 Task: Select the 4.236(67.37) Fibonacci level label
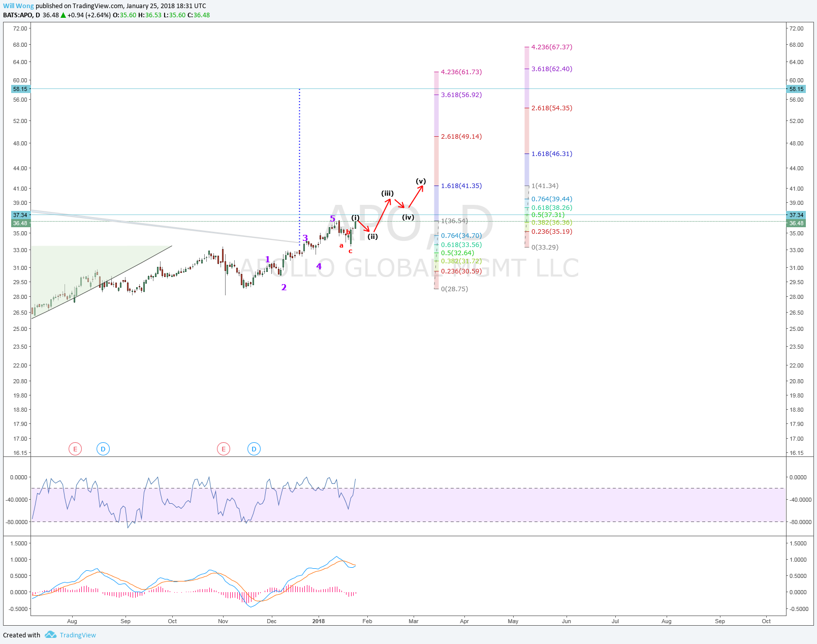tap(552, 47)
